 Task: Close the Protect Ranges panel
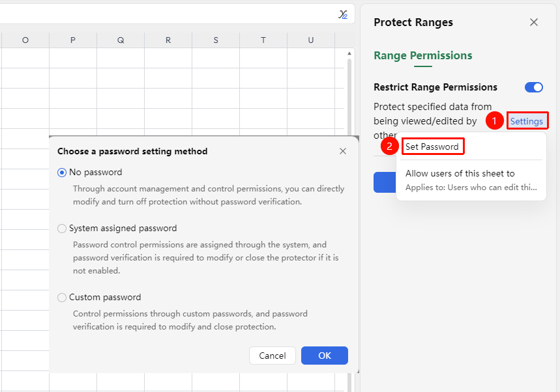(533, 22)
